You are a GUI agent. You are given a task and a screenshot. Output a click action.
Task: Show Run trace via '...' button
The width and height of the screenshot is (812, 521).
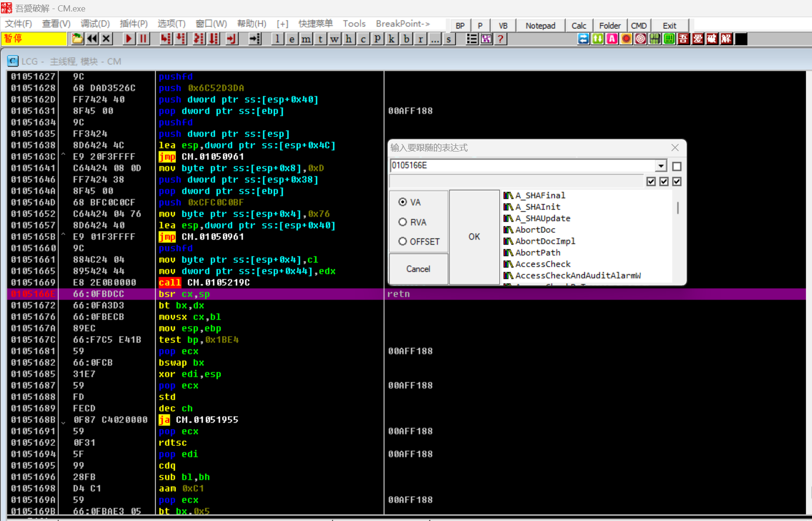(435, 39)
